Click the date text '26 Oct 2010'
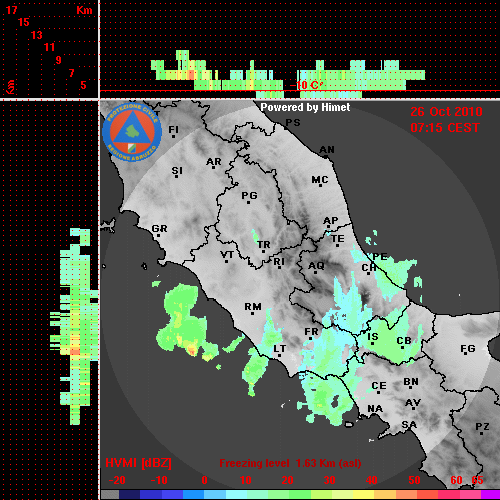 (x=446, y=112)
